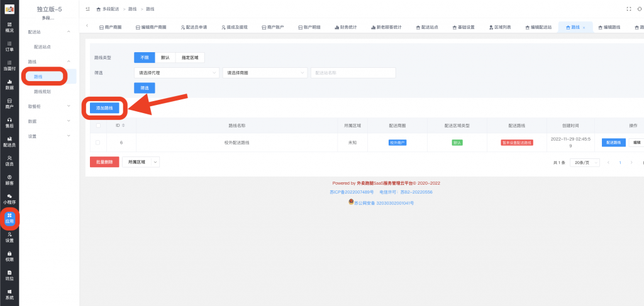Open 应用 apps in left navigation bar
Image resolution: width=644 pixels, height=306 pixels.
pos(9,218)
